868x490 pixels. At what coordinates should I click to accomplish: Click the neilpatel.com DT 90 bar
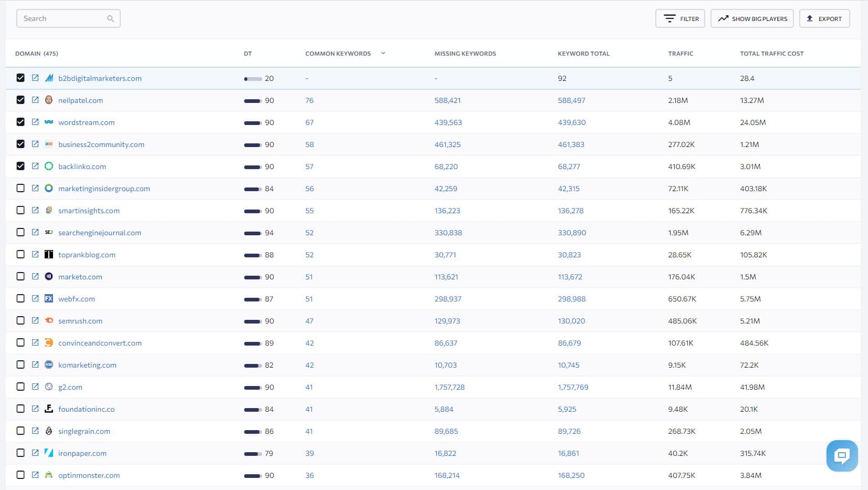pyautogui.click(x=253, y=101)
